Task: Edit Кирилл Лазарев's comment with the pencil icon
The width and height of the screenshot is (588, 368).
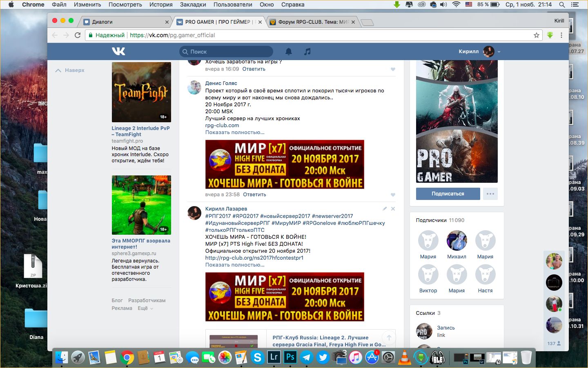Action: point(385,209)
